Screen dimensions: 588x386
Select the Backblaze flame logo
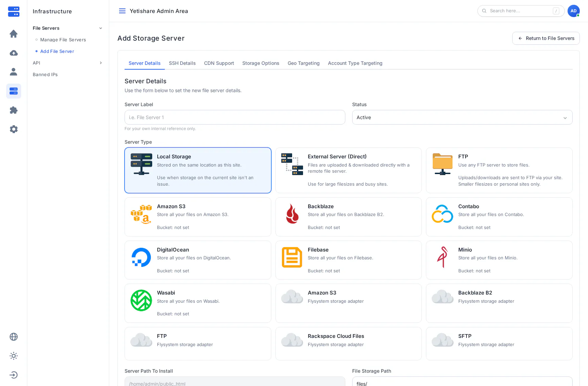(x=292, y=214)
